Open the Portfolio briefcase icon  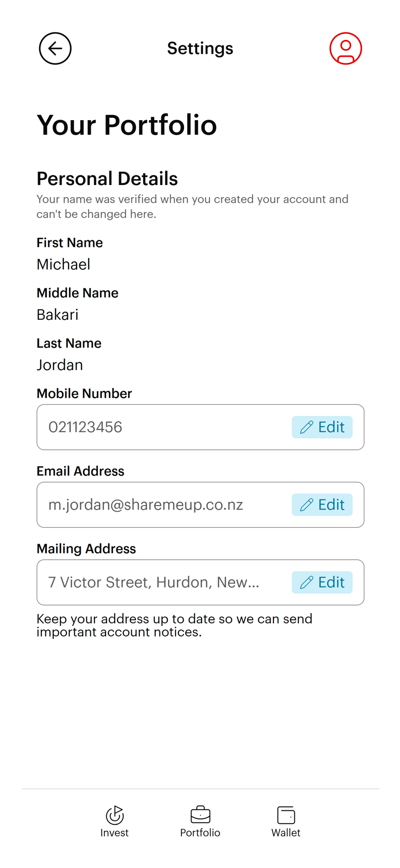point(200,814)
